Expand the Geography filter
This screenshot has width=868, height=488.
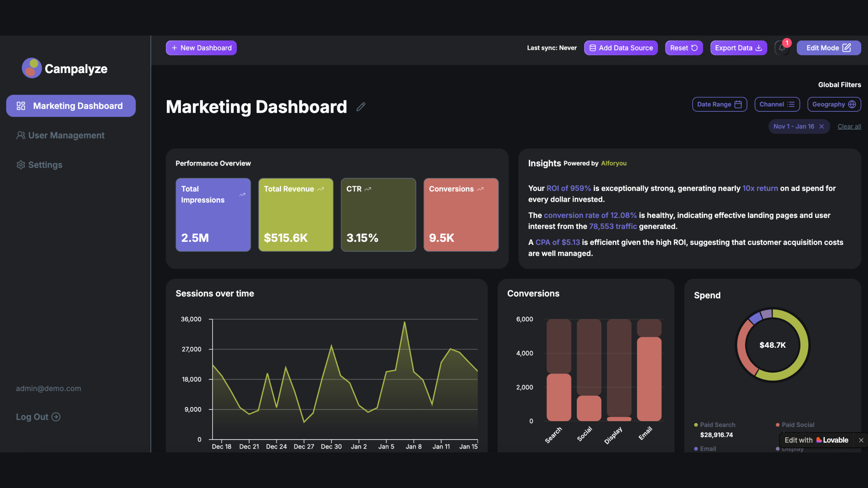point(834,104)
